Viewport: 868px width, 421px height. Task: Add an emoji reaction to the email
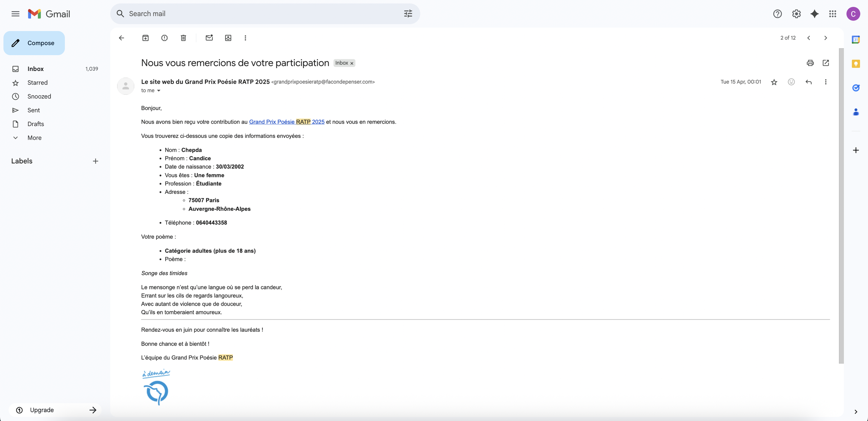791,82
